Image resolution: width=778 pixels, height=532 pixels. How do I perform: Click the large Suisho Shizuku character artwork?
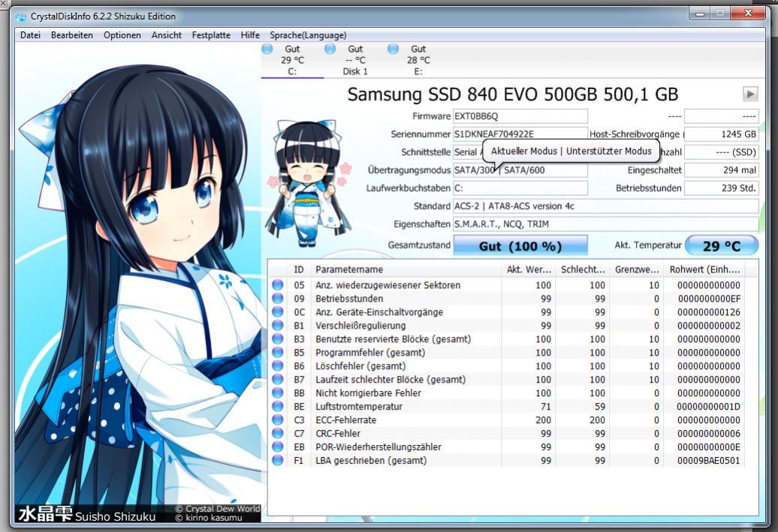pyautogui.click(x=138, y=283)
